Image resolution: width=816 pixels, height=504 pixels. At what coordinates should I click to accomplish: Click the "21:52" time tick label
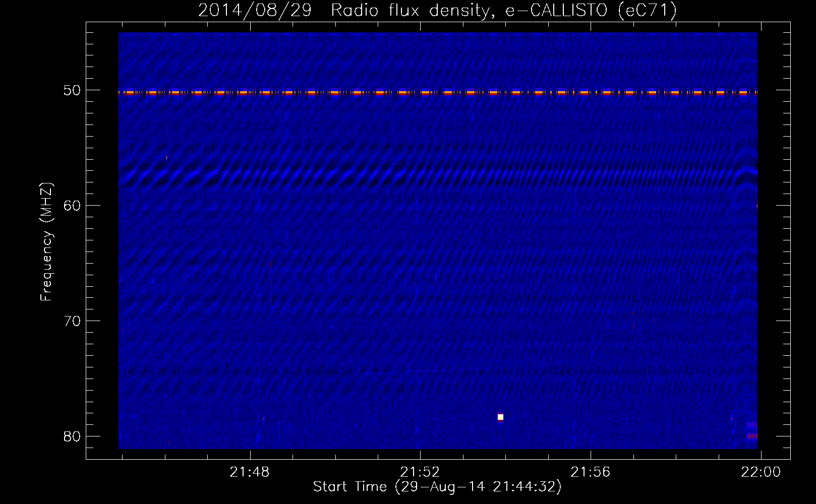420,472
